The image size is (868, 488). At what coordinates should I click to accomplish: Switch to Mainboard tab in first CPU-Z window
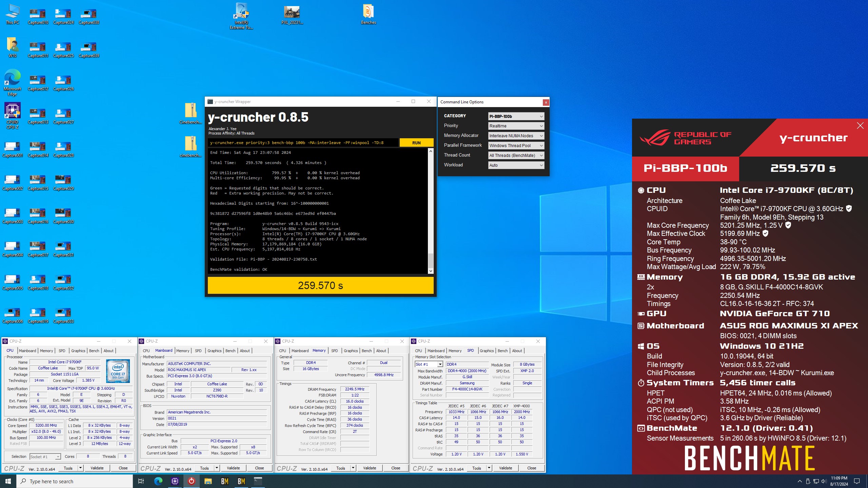pos(27,351)
